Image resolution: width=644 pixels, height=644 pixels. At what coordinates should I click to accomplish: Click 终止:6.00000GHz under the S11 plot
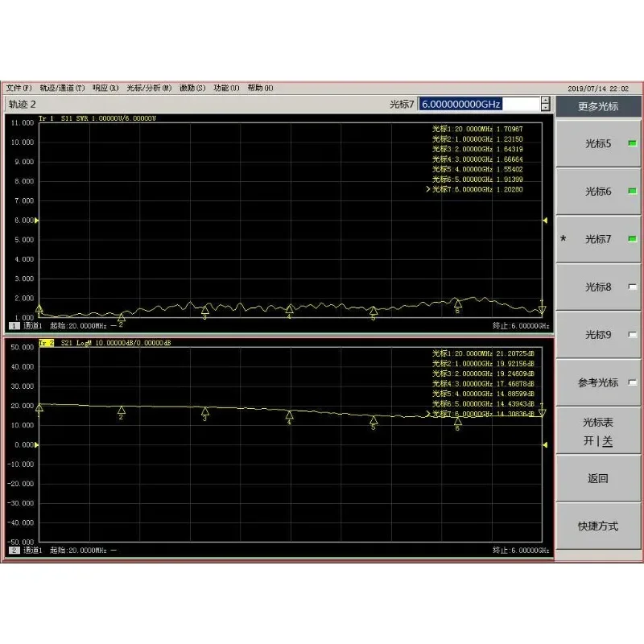pyautogui.click(x=521, y=326)
